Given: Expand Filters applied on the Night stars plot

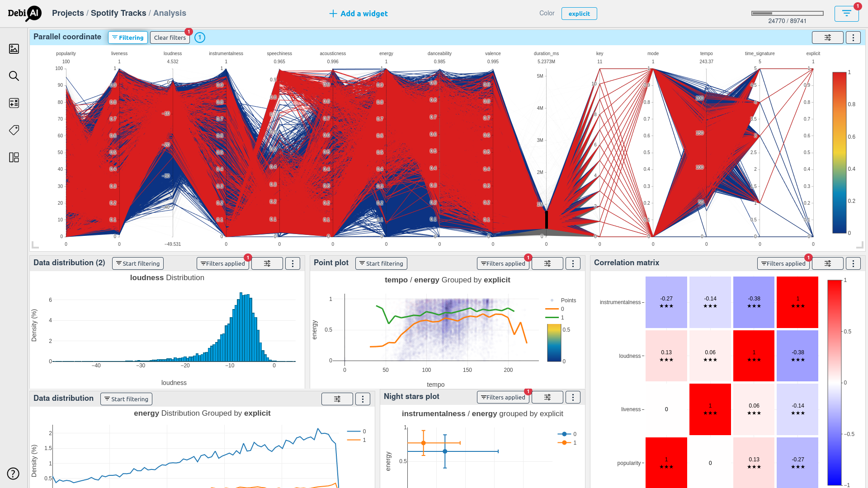Looking at the screenshot, I should click(503, 397).
